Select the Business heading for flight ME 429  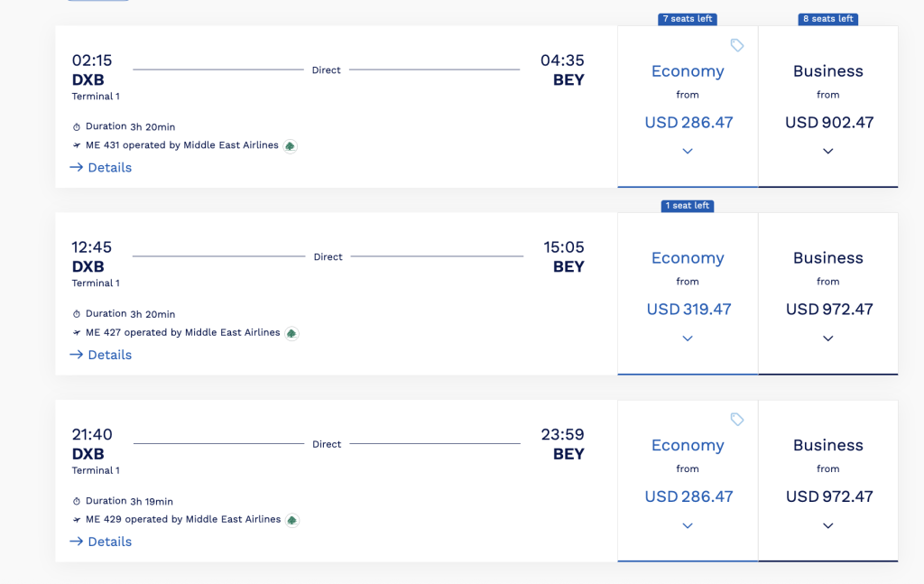click(828, 446)
